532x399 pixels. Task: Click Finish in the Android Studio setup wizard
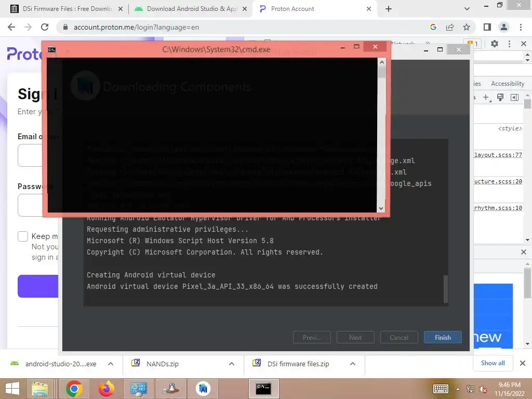443,337
